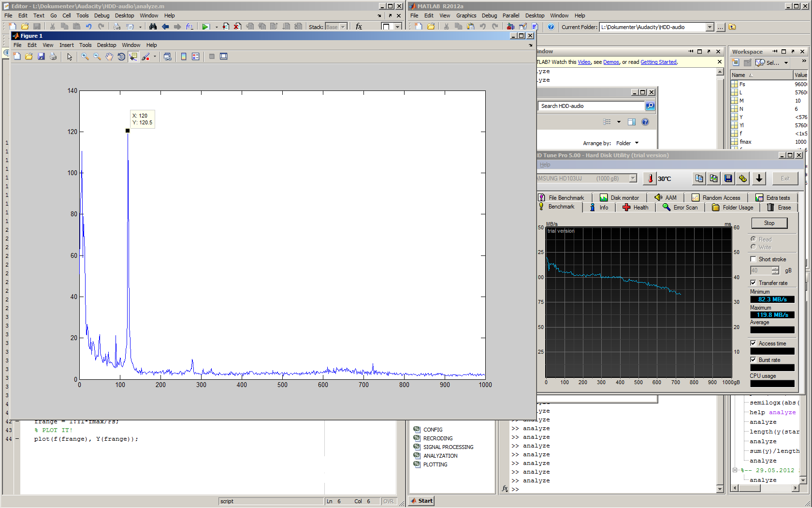
Task: Open the Current Folder path dropdown
Action: pyautogui.click(x=710, y=27)
